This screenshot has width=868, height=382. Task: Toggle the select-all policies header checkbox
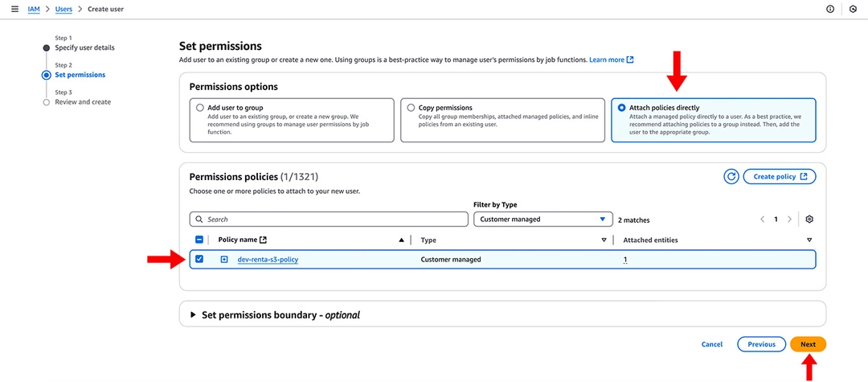coord(200,240)
